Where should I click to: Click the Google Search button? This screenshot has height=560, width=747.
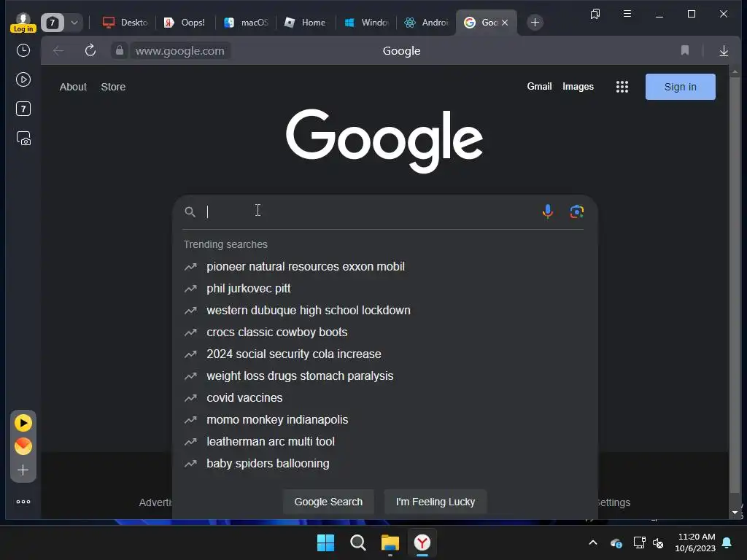[328, 502]
